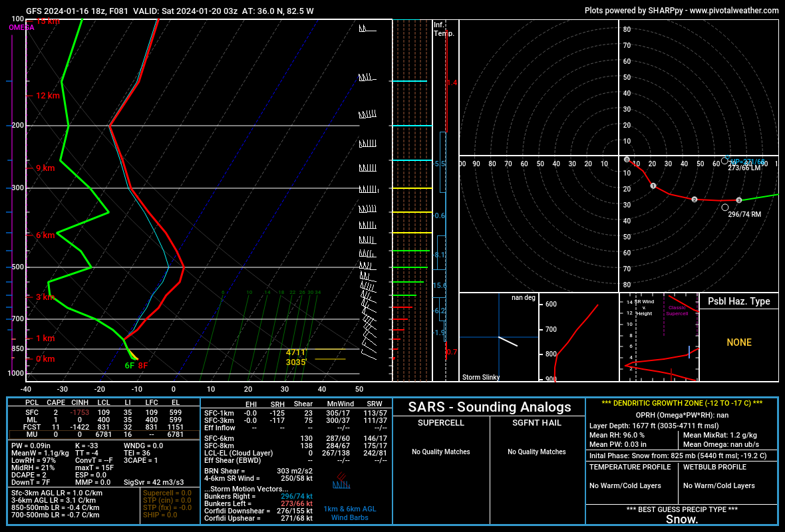Select the FCST parcel row label

click(x=32, y=428)
